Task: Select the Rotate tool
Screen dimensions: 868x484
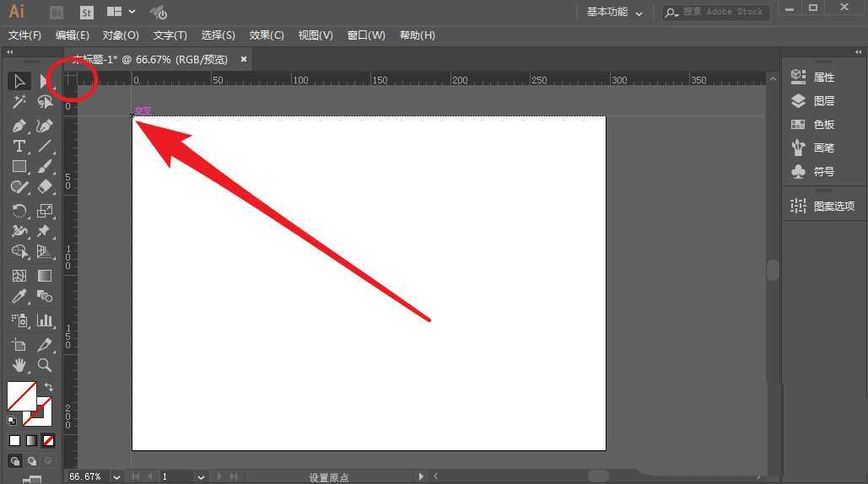Action: (x=19, y=211)
